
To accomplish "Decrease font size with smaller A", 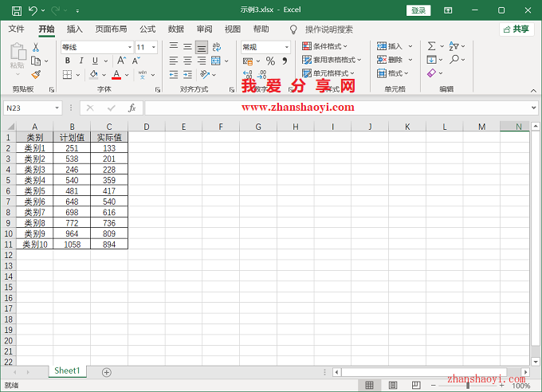I will 135,61.
